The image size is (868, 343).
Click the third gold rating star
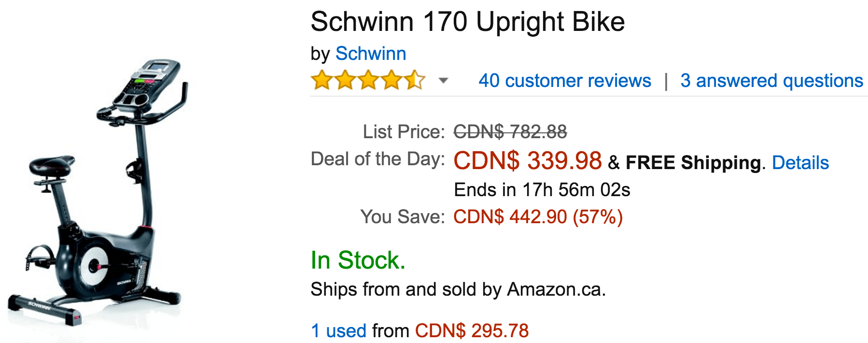coord(368,80)
